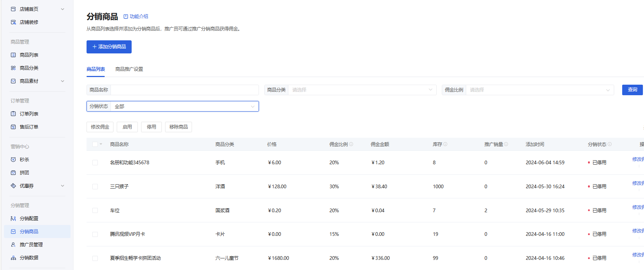
Task: Click the 拼团 sidebar icon
Action: click(13, 173)
